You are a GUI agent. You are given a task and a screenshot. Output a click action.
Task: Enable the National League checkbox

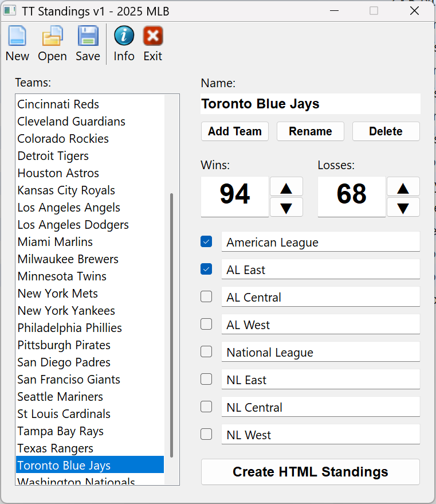tap(206, 351)
